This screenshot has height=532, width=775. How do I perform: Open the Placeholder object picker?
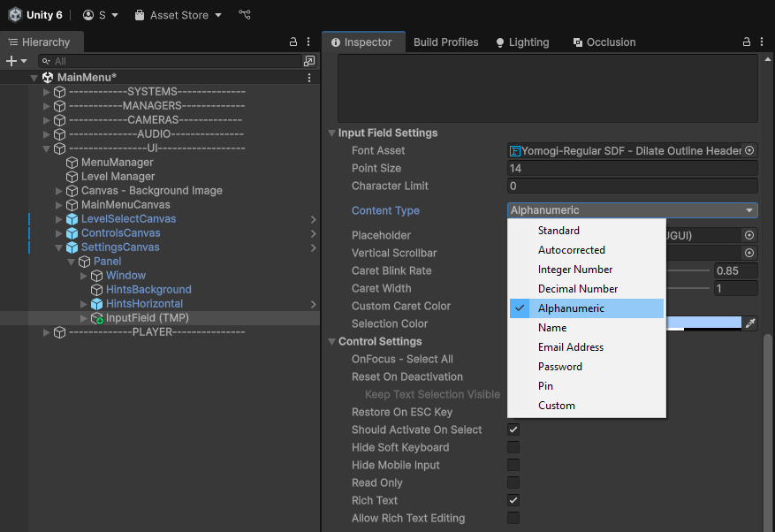749,235
